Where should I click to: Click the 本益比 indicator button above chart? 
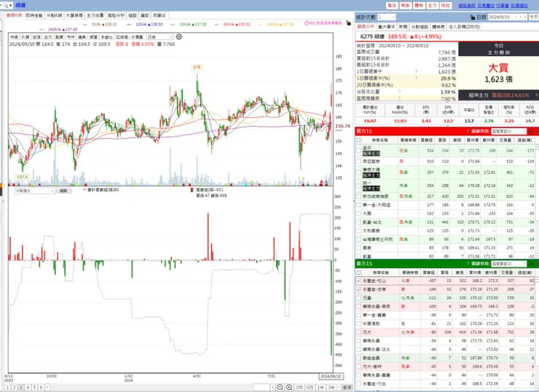(105, 36)
